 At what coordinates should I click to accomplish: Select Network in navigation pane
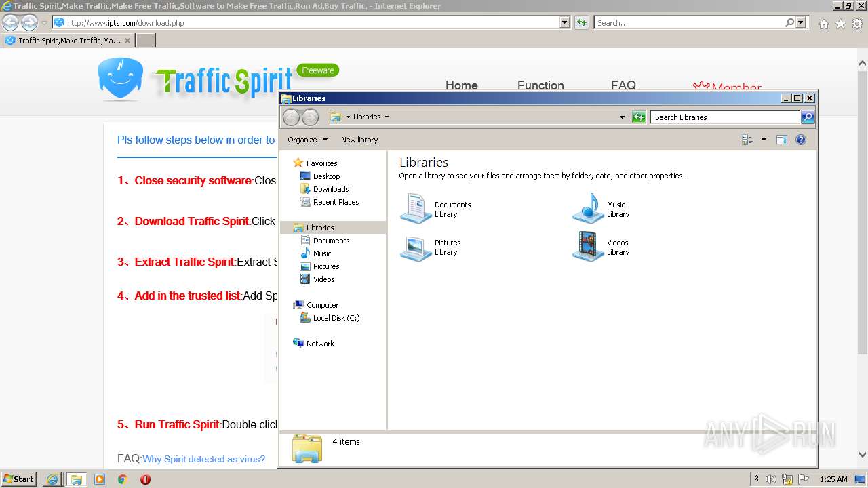click(320, 344)
